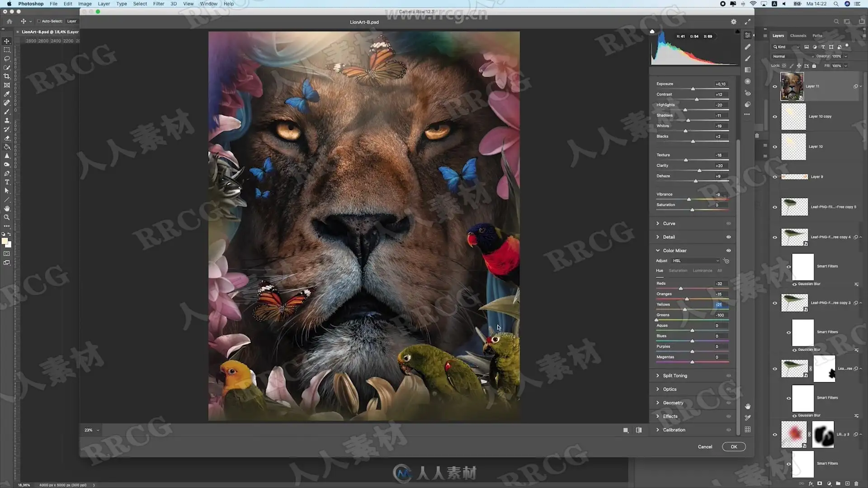
Task: Open Camera Raw more options ellipsis
Action: [x=747, y=114]
